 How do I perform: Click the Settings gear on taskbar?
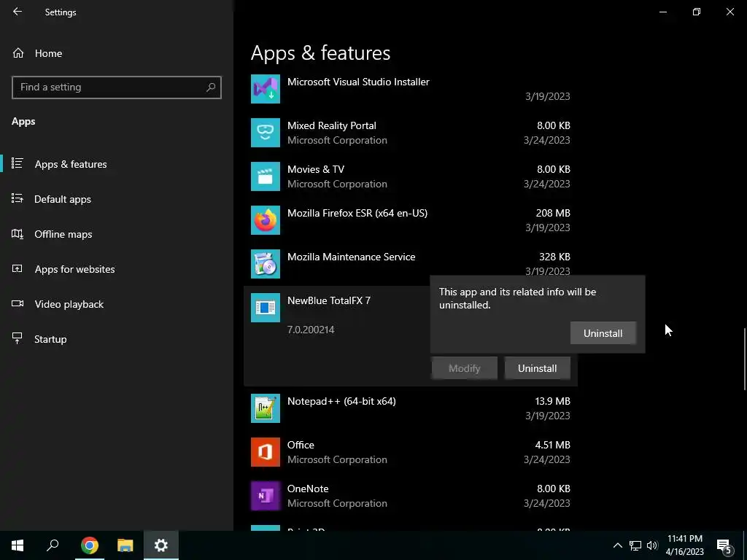point(161,545)
